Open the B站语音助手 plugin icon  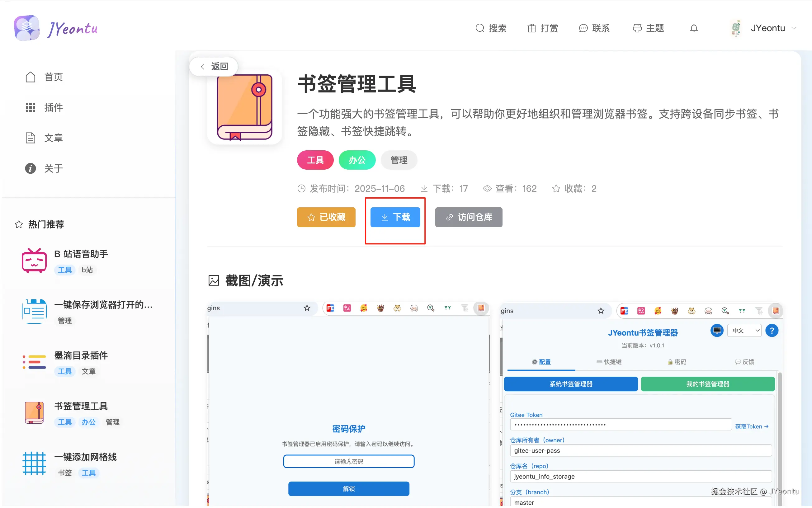pos(34,261)
